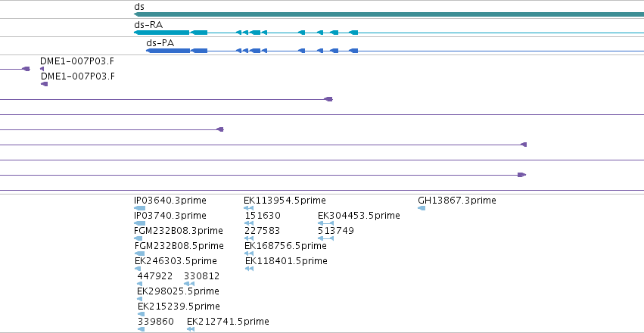The image size is (644, 333).
Task: Select the 151630 feature label
Action: 263,216
